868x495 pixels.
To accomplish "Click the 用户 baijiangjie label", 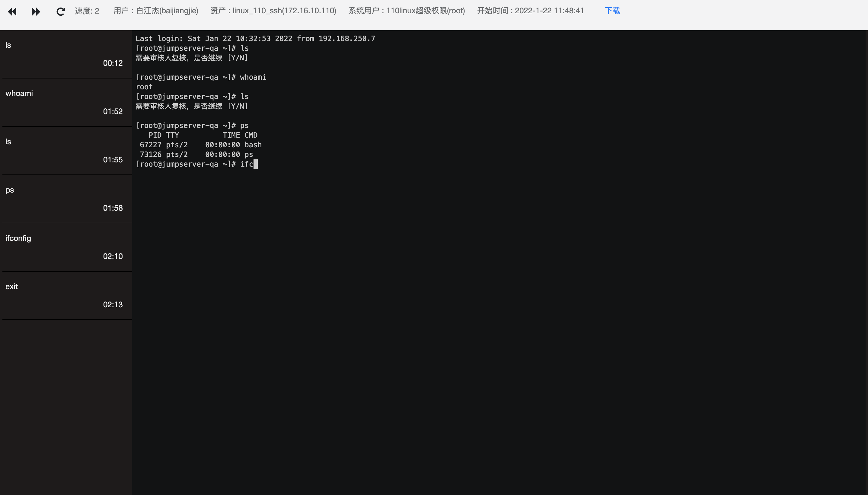I will 156,11.
